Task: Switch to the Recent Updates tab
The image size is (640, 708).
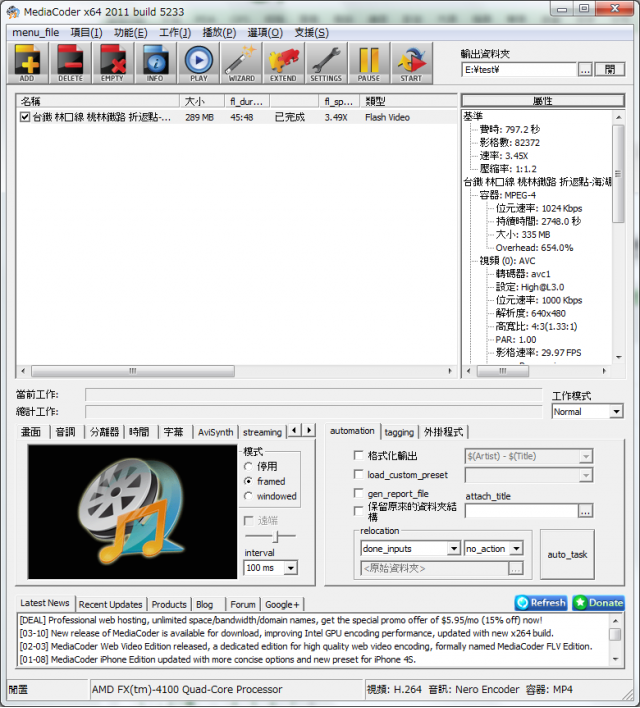Action: point(110,604)
